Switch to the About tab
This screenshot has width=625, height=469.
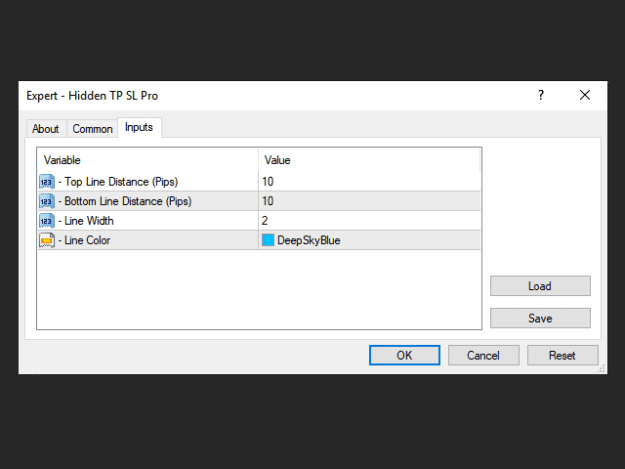click(45, 129)
